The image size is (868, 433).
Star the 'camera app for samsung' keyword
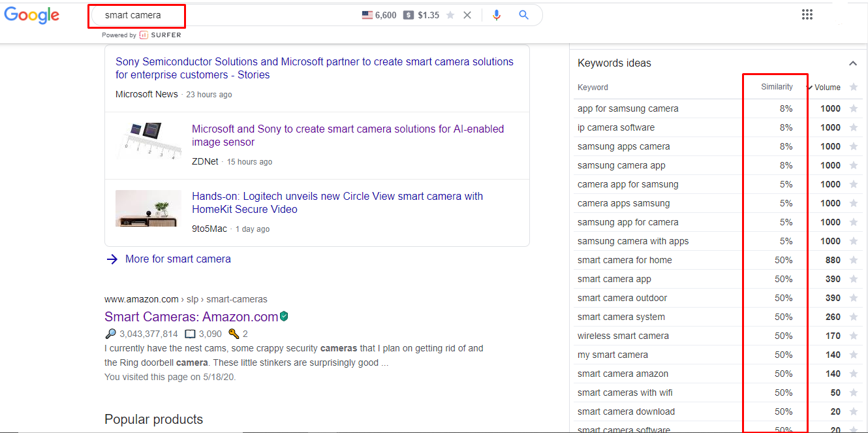tap(854, 184)
